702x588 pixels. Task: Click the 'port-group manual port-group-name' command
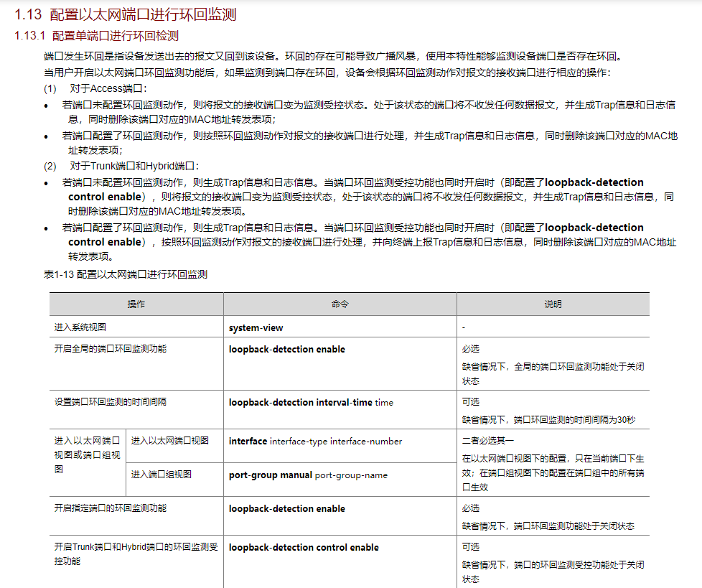pos(308,475)
